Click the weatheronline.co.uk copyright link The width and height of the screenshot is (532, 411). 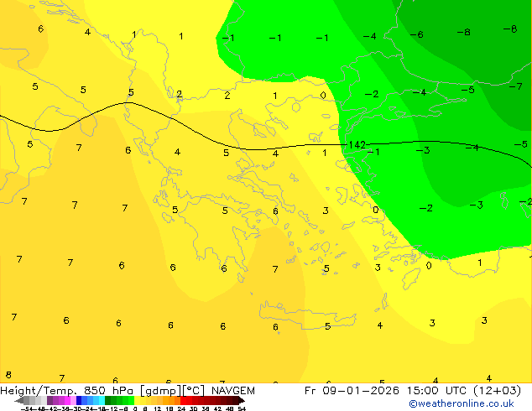coord(462,403)
